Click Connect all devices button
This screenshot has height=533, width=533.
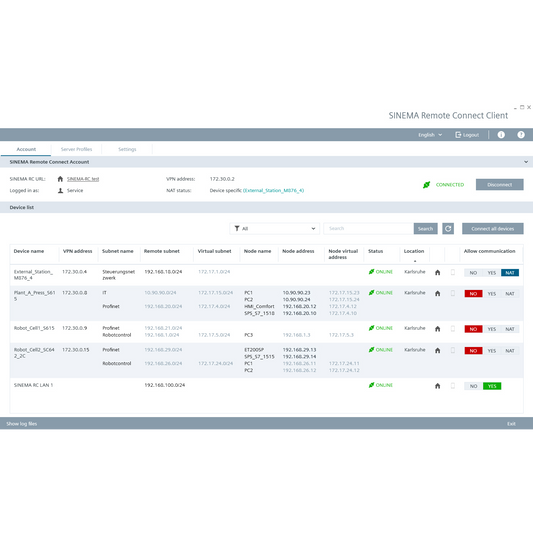coord(493,228)
